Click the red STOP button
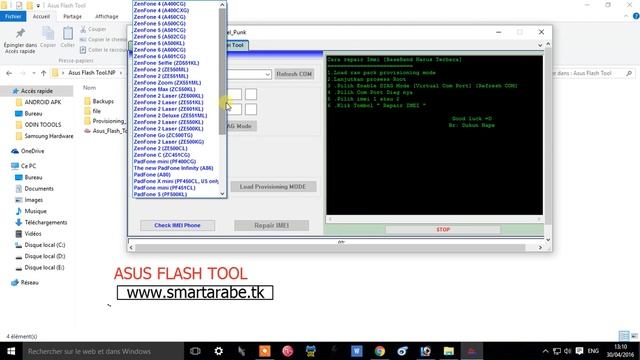The width and height of the screenshot is (640, 360). (x=443, y=230)
